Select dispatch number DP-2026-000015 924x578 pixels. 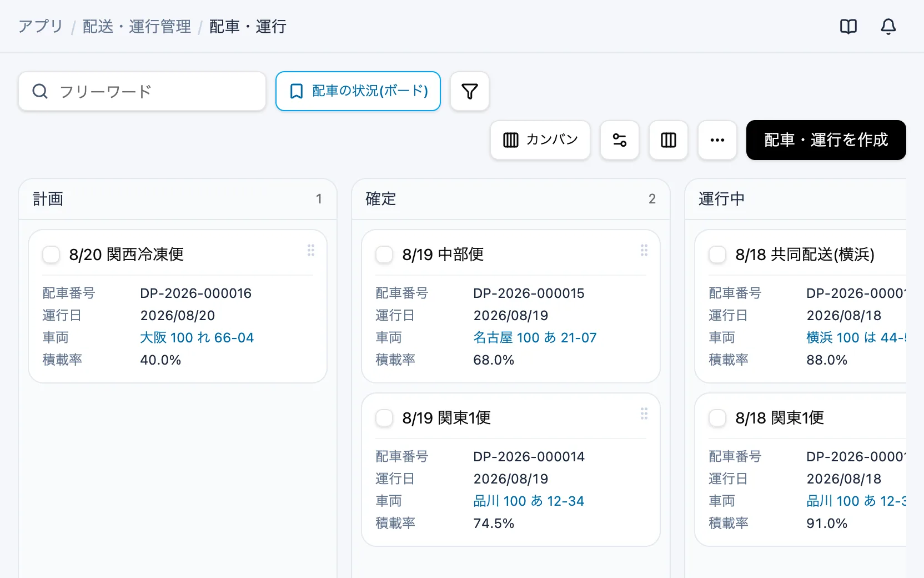pyautogui.click(x=529, y=293)
